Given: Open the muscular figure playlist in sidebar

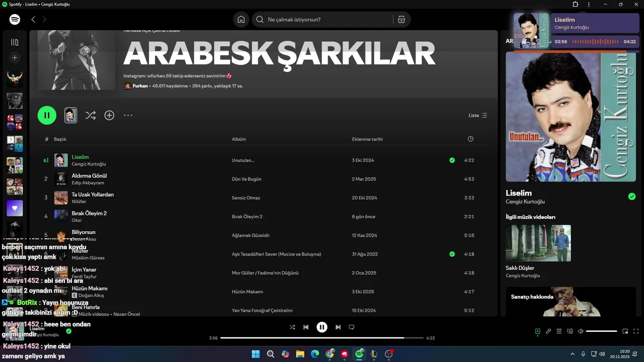Looking at the screenshot, I should [15, 79].
